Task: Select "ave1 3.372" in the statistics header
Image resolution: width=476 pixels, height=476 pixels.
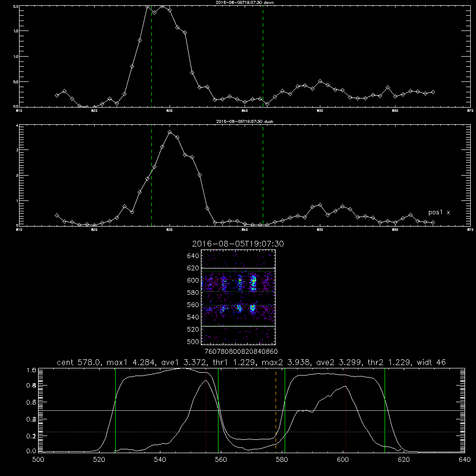Action: point(184,362)
